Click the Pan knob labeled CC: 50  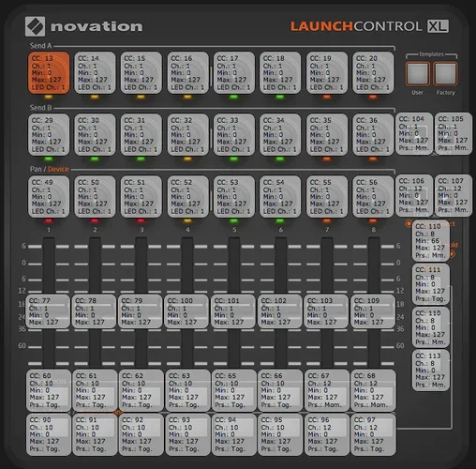(95, 196)
